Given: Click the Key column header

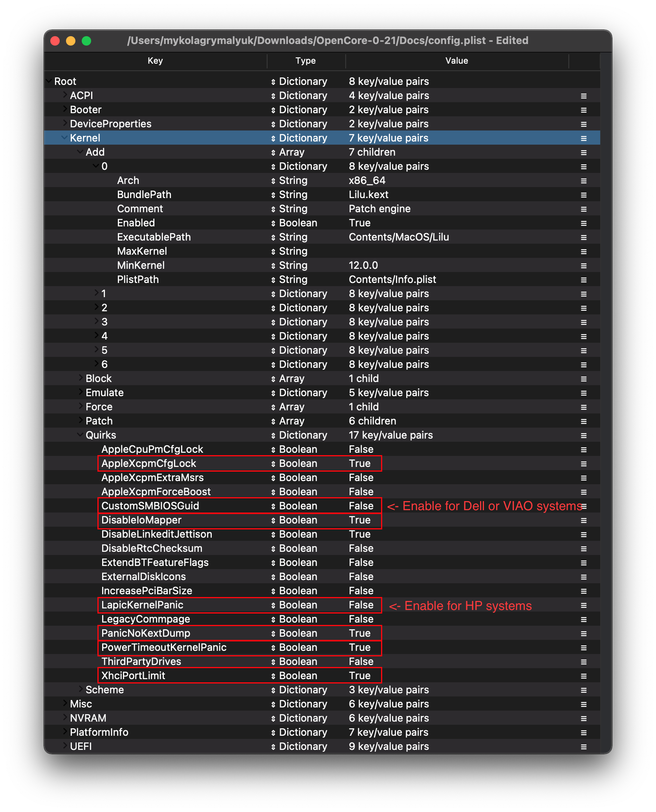Looking at the screenshot, I should click(155, 61).
